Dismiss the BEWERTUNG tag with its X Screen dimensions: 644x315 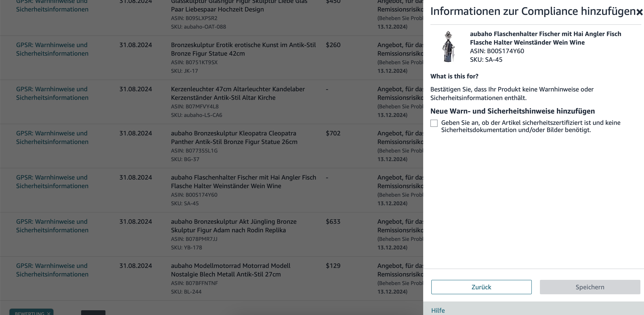pos(48,313)
